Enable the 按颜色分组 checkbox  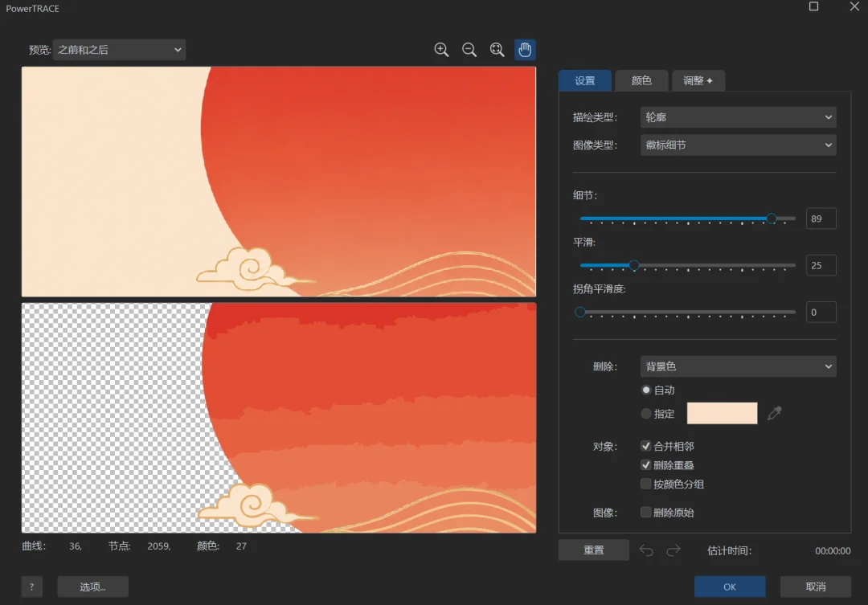645,484
